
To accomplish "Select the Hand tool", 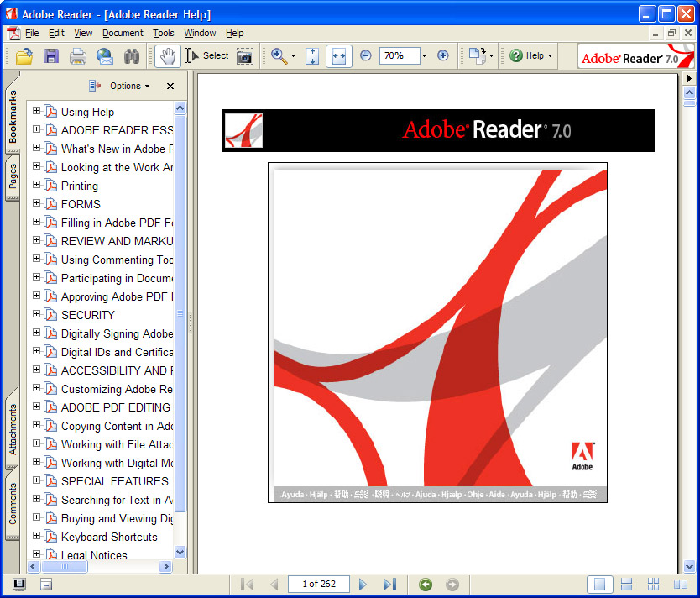I will (168, 56).
